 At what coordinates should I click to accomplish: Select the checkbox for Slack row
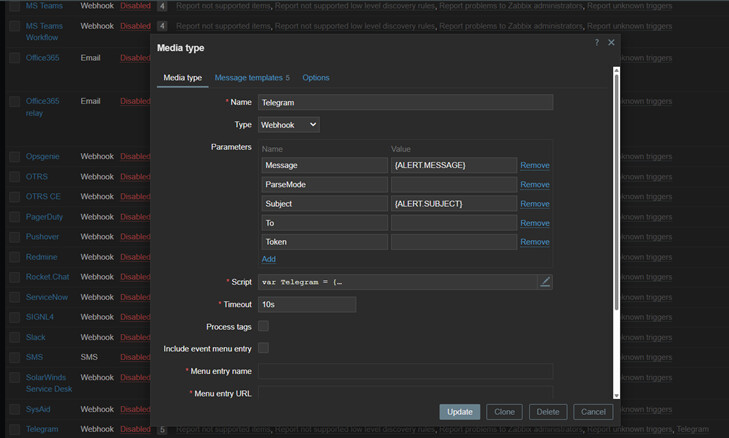[x=15, y=338]
